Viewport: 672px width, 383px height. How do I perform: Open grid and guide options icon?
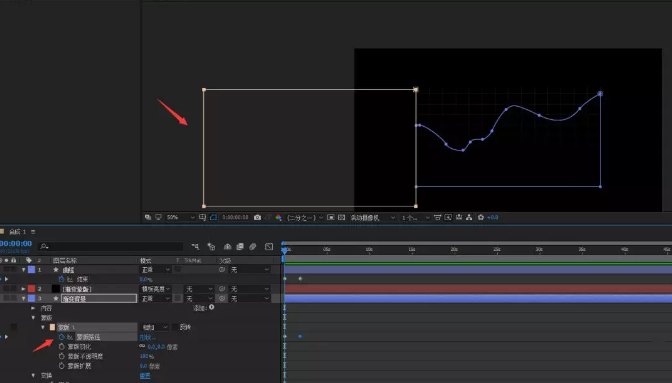[x=202, y=218]
